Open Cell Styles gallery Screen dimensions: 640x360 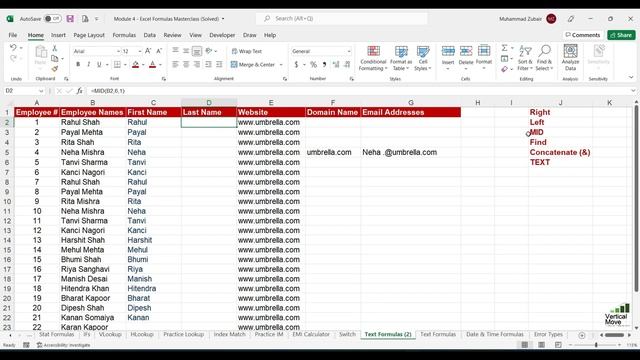(423, 58)
